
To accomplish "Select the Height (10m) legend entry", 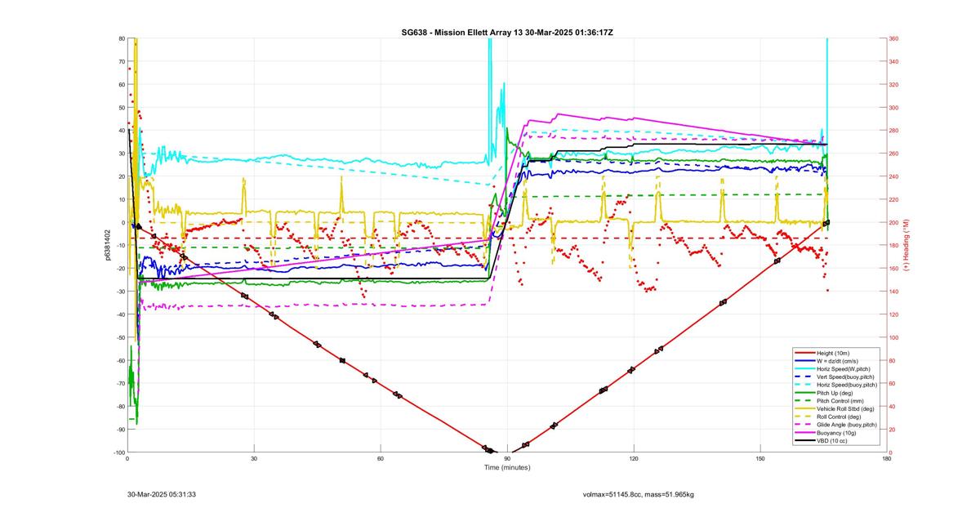I will [835, 353].
